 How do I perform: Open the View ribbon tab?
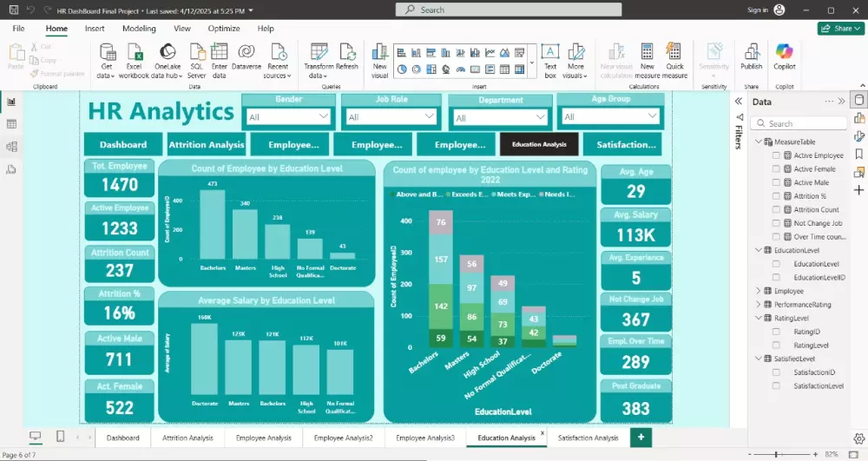(182, 29)
